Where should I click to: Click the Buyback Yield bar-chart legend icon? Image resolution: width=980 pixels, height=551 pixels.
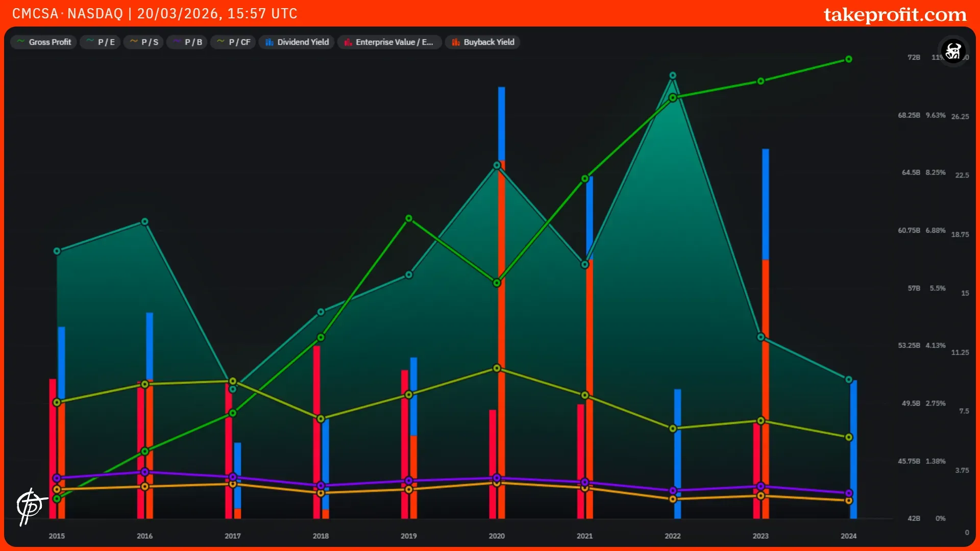click(x=456, y=42)
